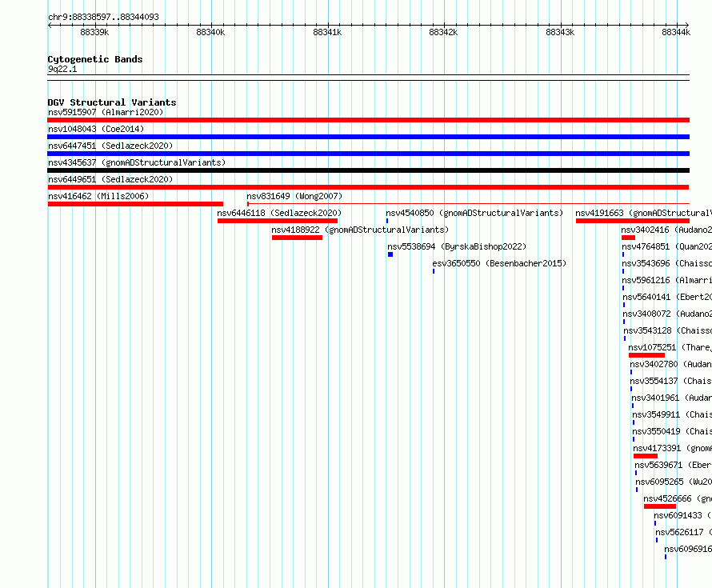Select the black nsv4345637 gnomAD variant bar

click(368, 170)
